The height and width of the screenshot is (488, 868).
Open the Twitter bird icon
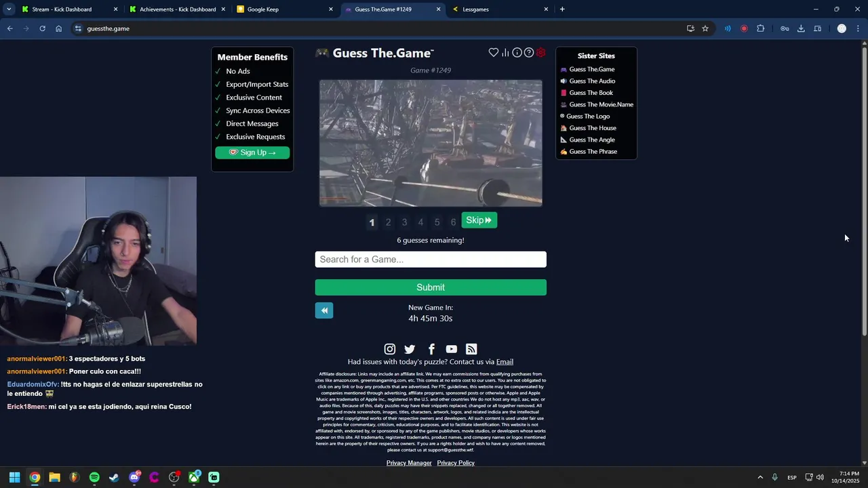point(410,349)
